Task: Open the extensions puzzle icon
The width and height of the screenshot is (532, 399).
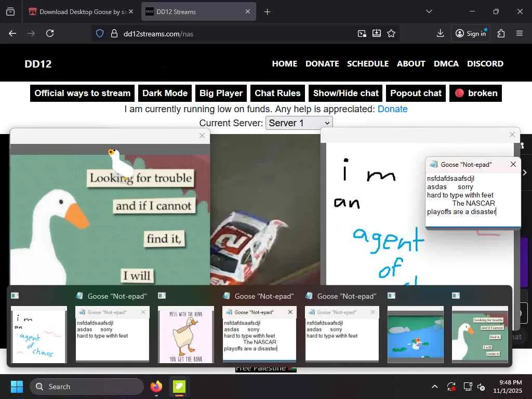Action: (501, 33)
